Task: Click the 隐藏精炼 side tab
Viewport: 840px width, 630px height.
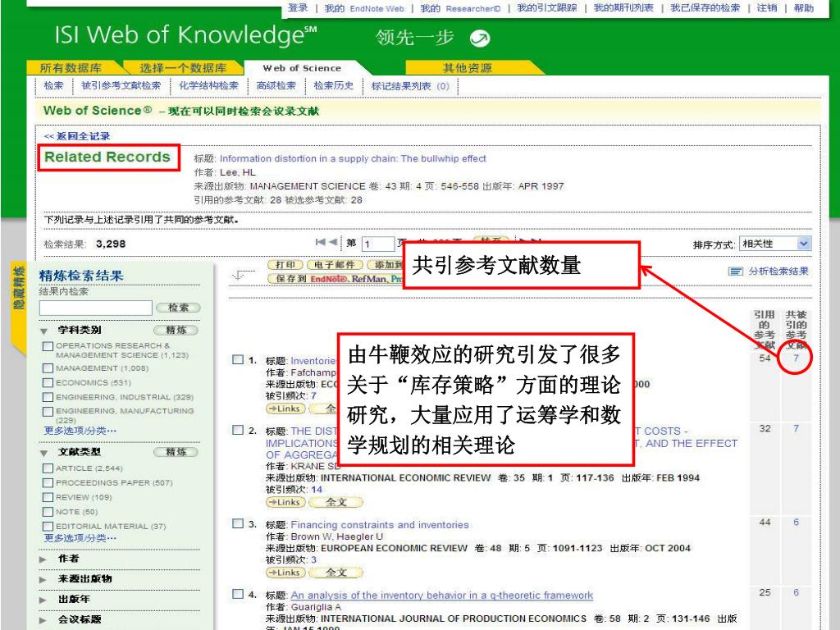Action: (x=18, y=288)
